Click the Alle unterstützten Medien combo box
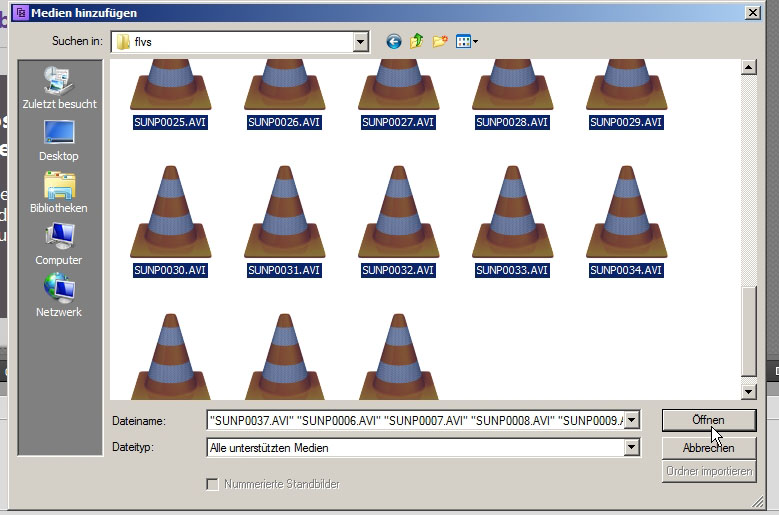 [x=423, y=447]
